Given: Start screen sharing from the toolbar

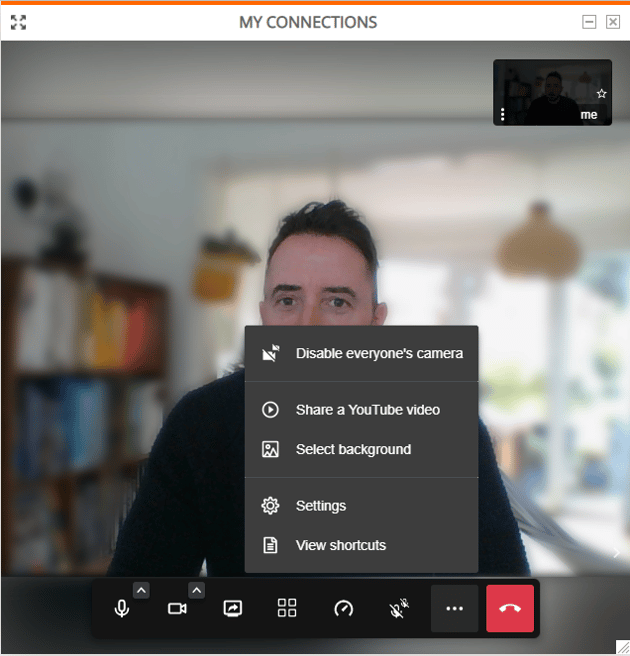Looking at the screenshot, I should pyautogui.click(x=232, y=608).
